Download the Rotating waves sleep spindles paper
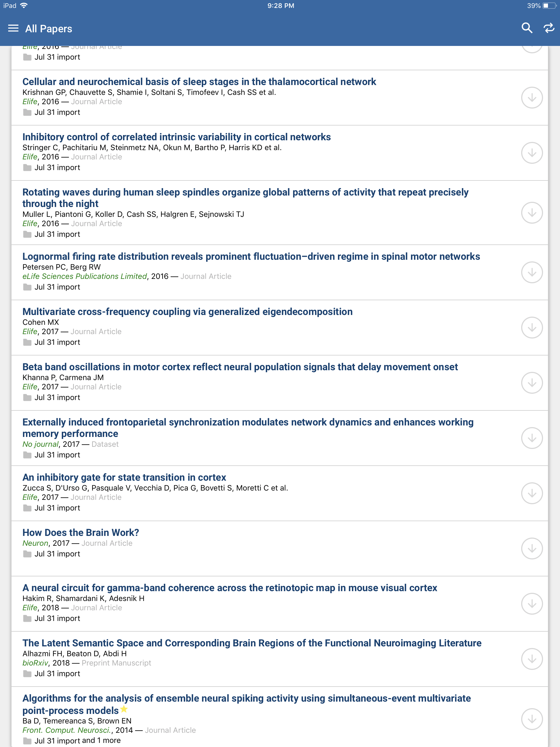Image resolution: width=560 pixels, height=747 pixels. [532, 213]
